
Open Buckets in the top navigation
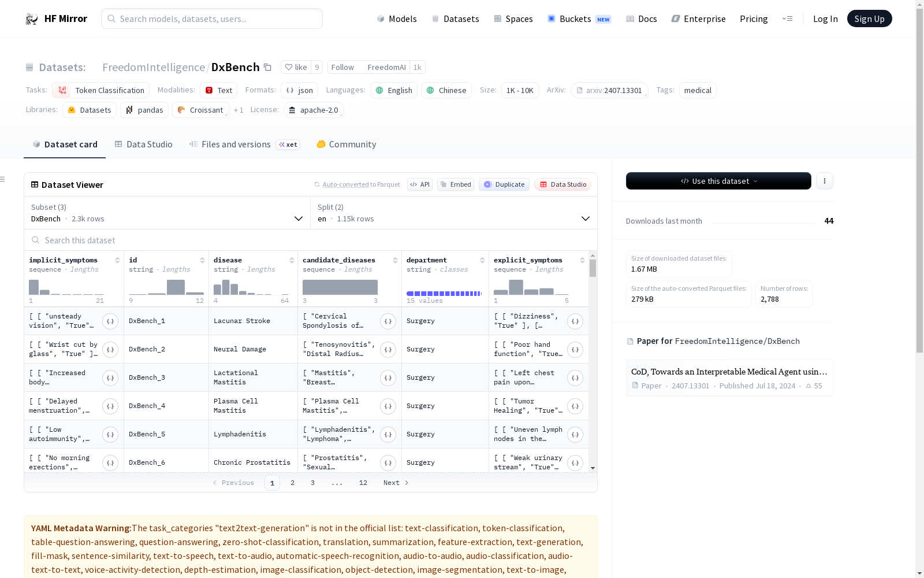click(x=579, y=19)
